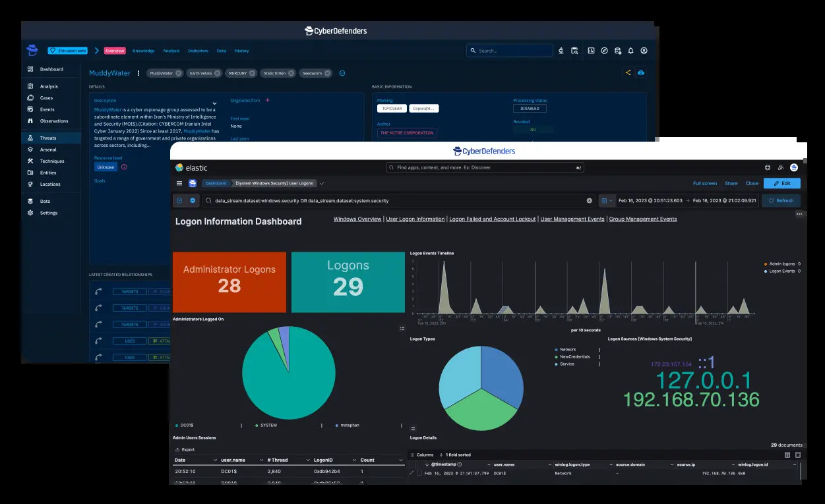Switch to the Knowledge tab
825x504 pixels.
(143, 51)
